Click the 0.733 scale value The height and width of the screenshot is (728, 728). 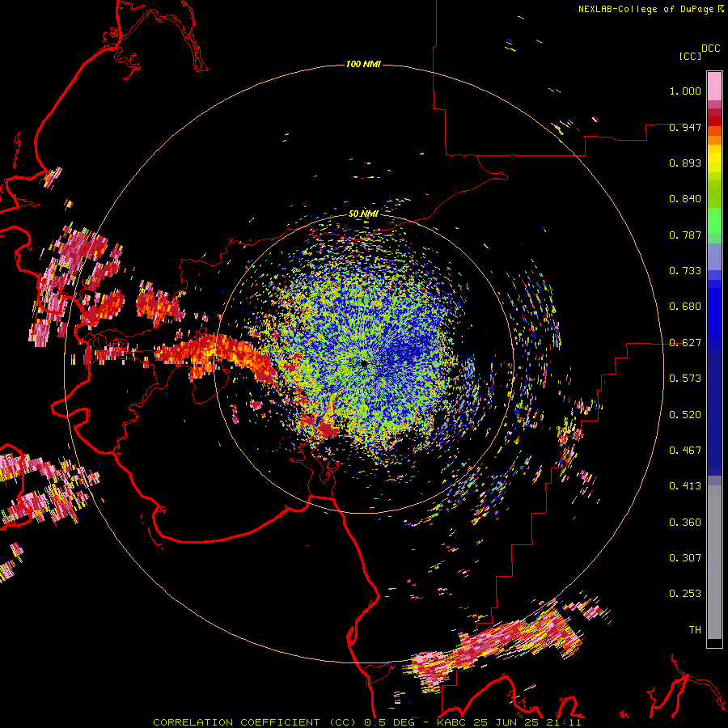click(685, 271)
